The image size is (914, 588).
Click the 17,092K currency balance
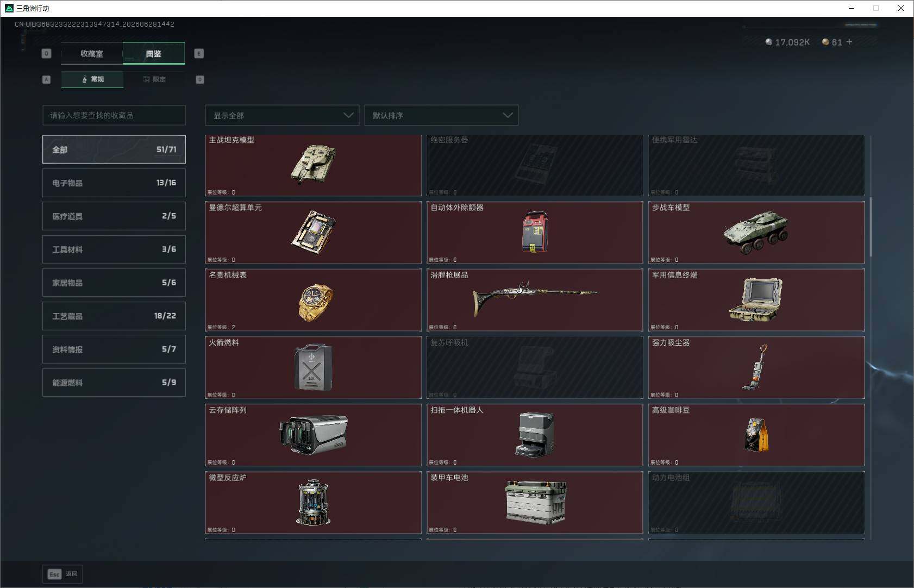(x=792, y=42)
